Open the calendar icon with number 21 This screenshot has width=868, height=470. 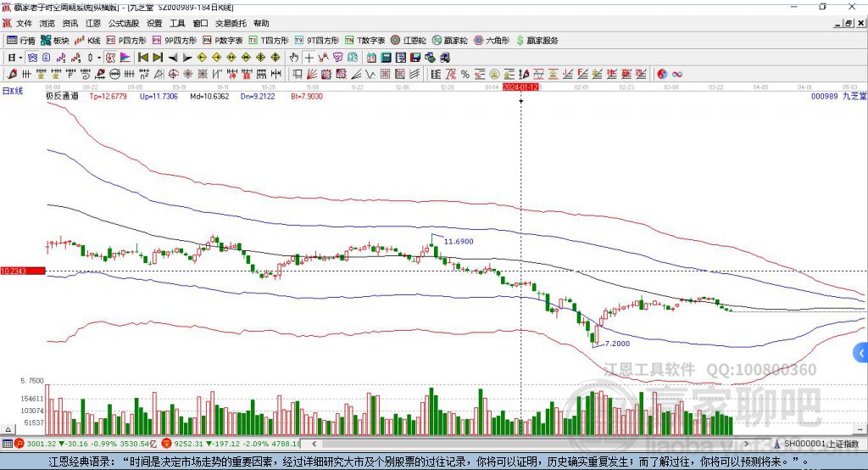[x=371, y=58]
